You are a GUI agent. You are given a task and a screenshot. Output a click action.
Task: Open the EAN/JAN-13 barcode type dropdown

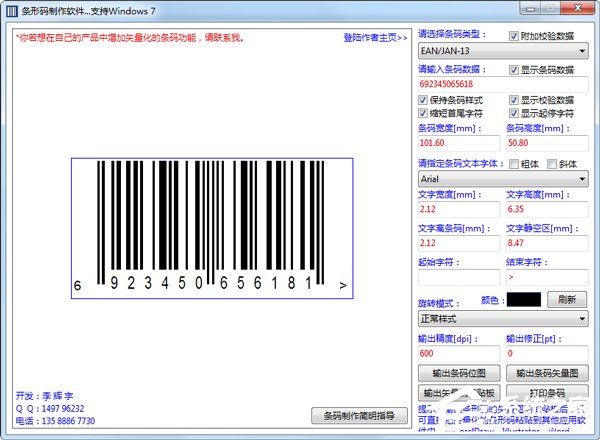tap(503, 51)
